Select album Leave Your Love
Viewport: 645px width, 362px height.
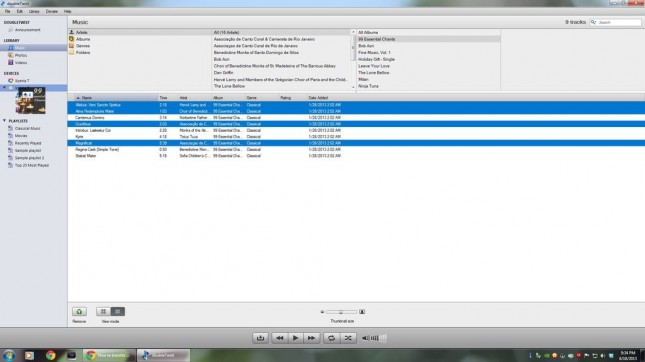[x=374, y=66]
